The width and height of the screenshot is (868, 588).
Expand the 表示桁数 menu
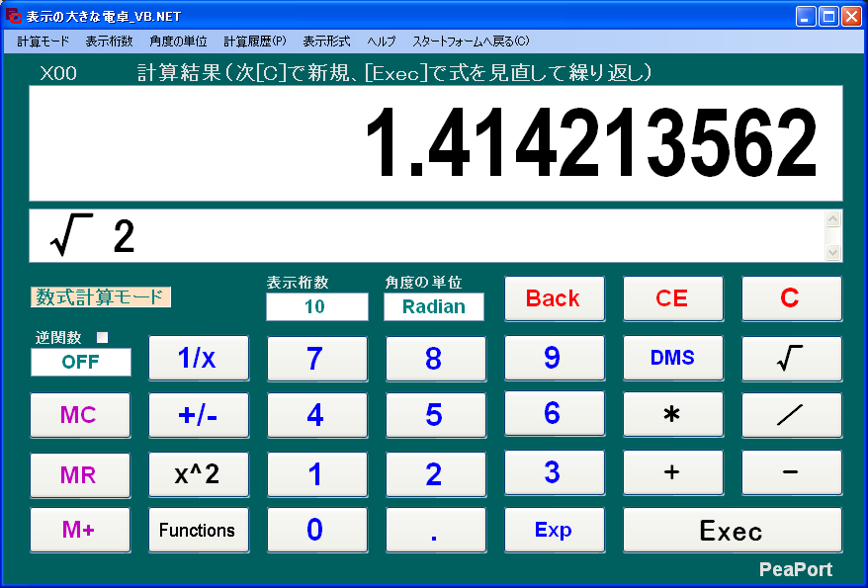click(109, 42)
